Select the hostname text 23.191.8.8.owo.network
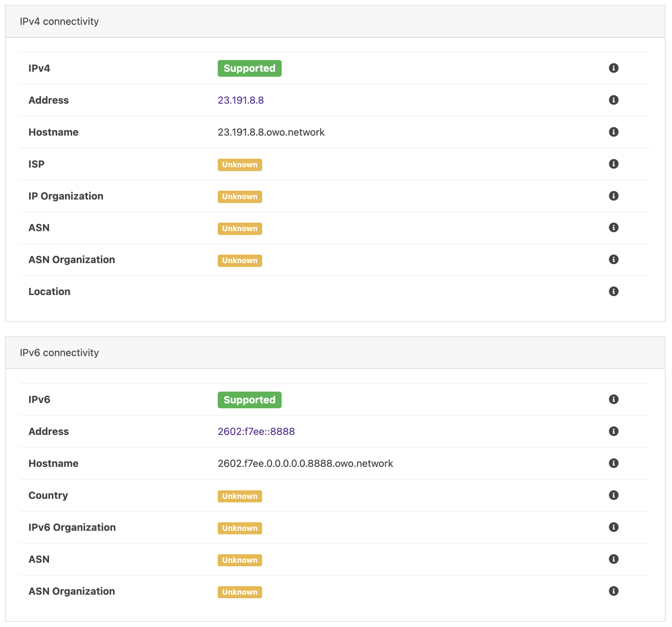672x627 pixels. [x=271, y=132]
